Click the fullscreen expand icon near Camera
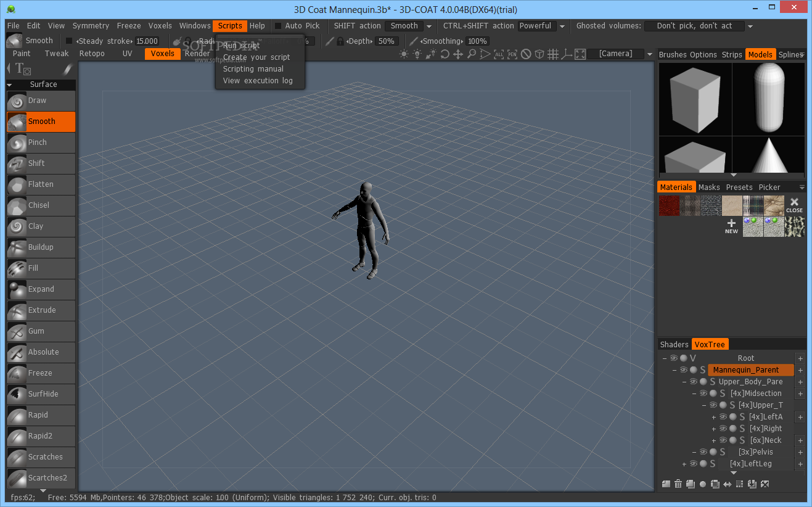This screenshot has height=507, width=812. click(580, 54)
